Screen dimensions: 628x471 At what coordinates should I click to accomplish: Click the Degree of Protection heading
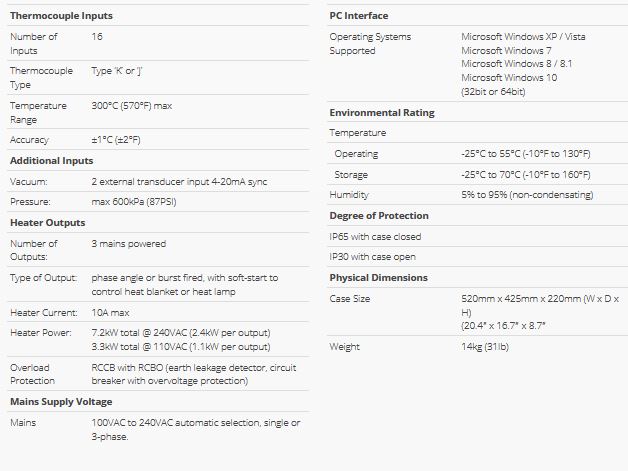coord(379,216)
